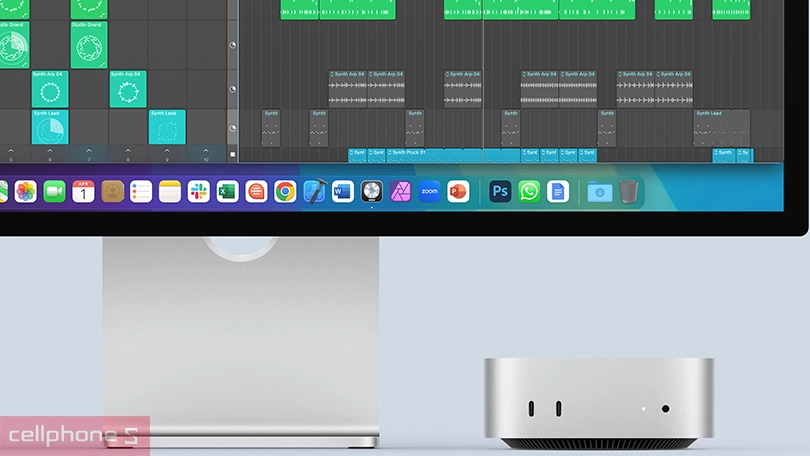Trigger the Synth Lead cell in scene 9
Viewport: 810px width, 456px height.
(167, 127)
